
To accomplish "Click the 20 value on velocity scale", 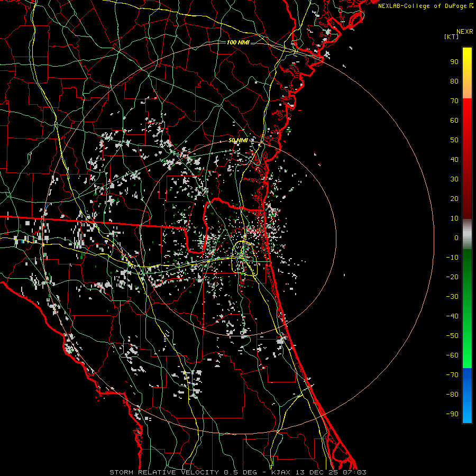I will (x=454, y=199).
